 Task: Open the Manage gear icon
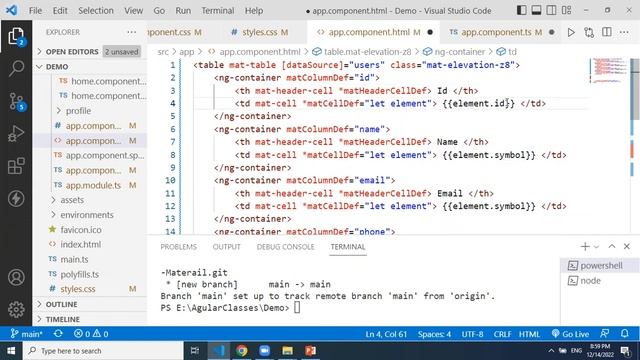coord(16,309)
